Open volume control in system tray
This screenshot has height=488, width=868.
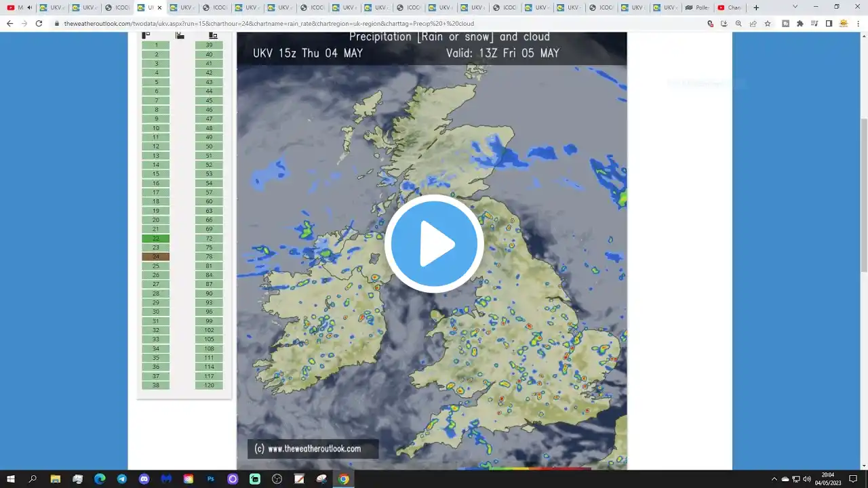(807, 479)
